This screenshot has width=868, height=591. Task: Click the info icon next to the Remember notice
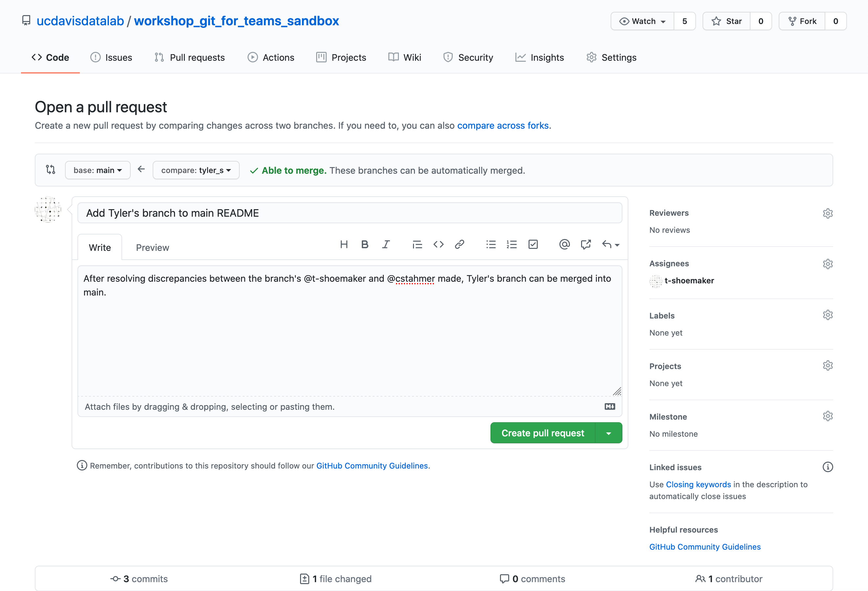tap(82, 466)
